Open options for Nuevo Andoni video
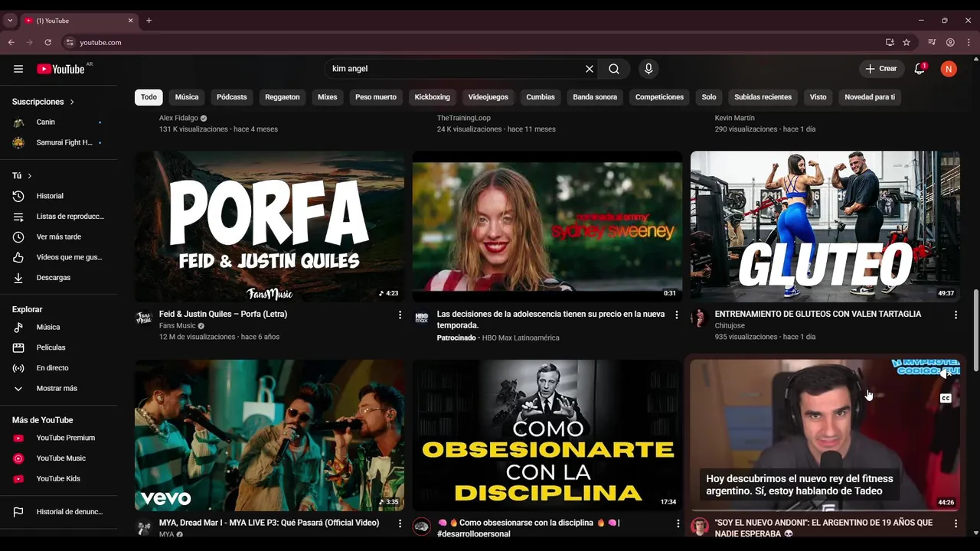This screenshot has height=551, width=980. (x=955, y=523)
